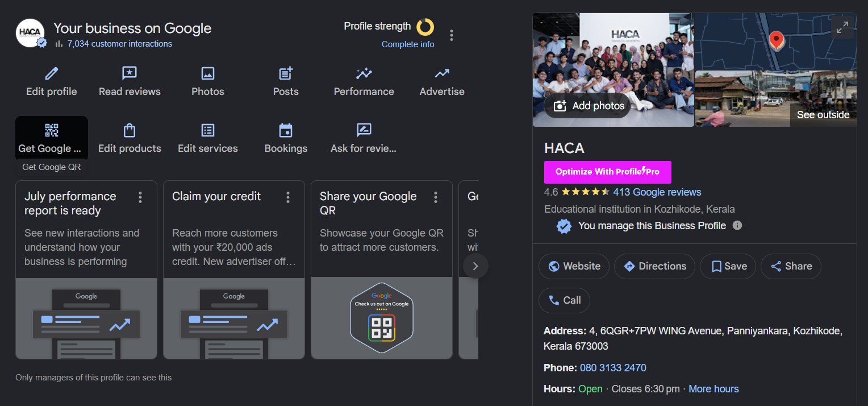Image resolution: width=868 pixels, height=406 pixels.
Task: Open Edit services list icon
Action: [x=208, y=130]
